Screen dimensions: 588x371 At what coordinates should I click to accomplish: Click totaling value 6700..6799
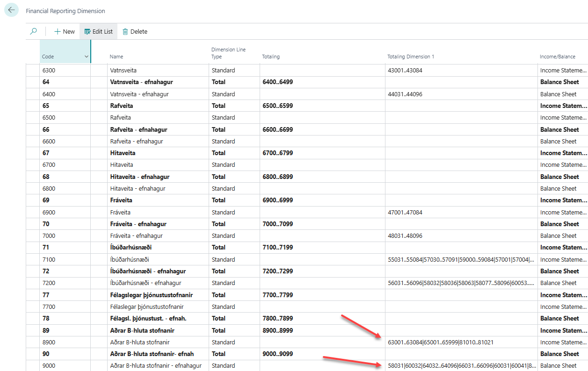pos(278,153)
